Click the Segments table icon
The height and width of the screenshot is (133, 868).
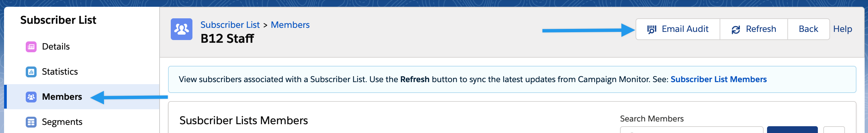coord(31,122)
